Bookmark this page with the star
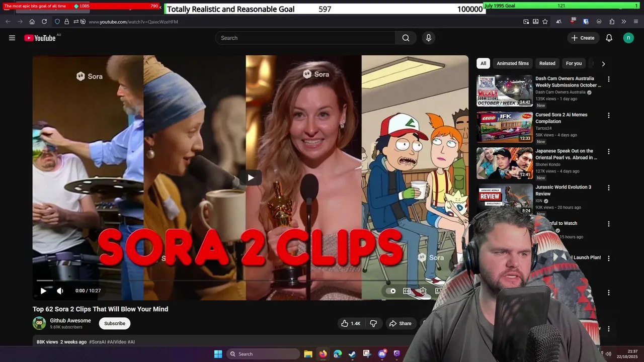The height and width of the screenshot is (362, 644). click(x=545, y=22)
